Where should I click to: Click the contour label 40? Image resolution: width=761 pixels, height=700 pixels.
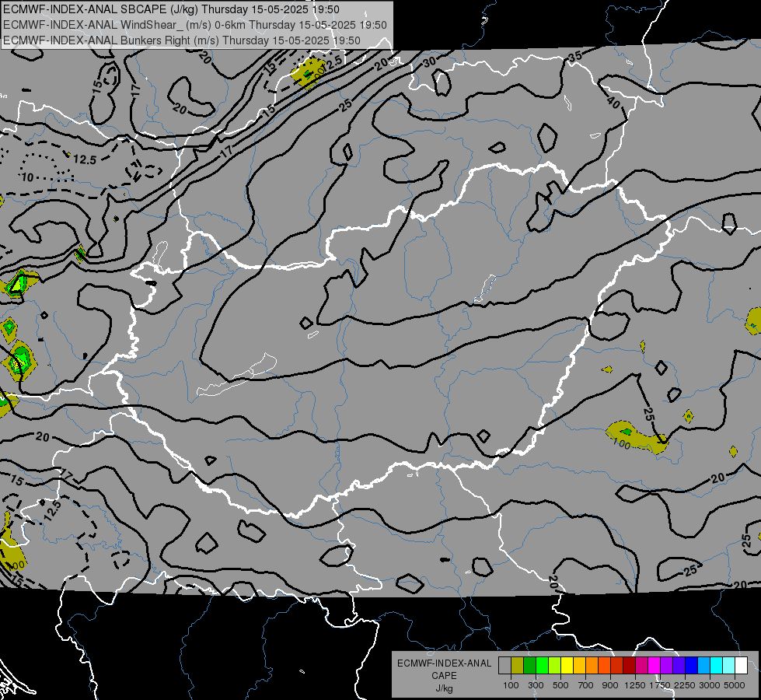tap(613, 103)
